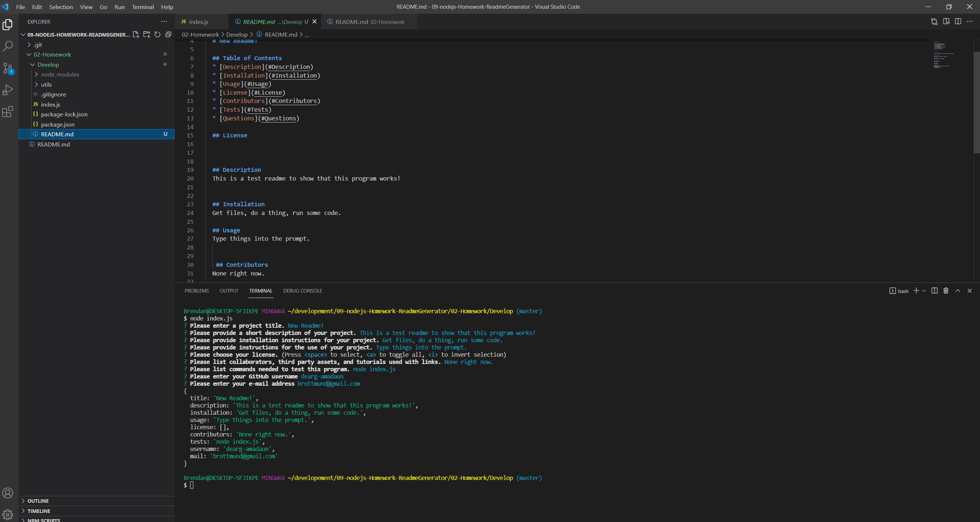Open Manage settings via the gear icon
Image resolution: width=980 pixels, height=522 pixels.
pos(8,514)
